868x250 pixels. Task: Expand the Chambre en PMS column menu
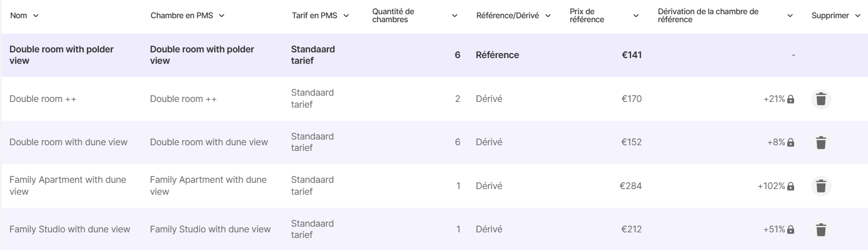coord(222,15)
